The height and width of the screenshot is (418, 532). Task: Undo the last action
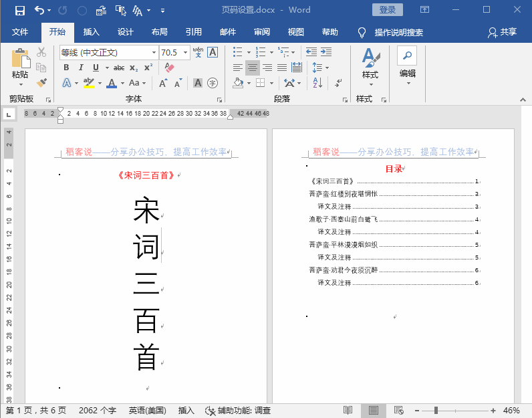pos(39,11)
